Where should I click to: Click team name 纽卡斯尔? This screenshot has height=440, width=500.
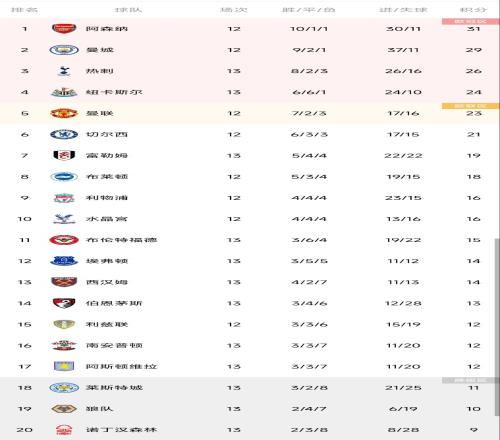114,92
